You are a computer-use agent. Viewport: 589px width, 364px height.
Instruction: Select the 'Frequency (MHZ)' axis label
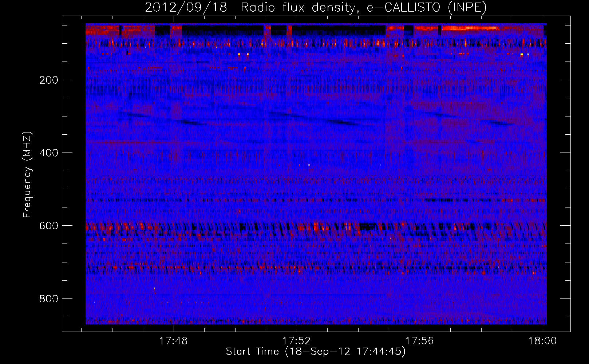pos(27,175)
